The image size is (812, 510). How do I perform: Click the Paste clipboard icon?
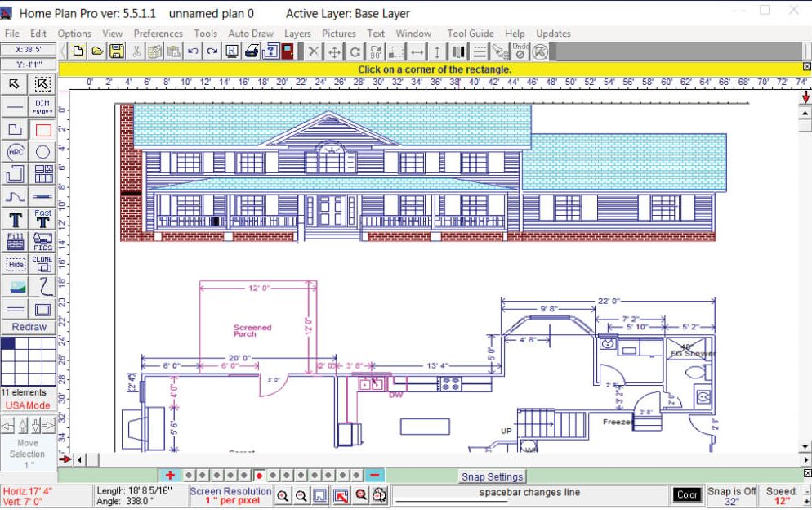pos(174,51)
